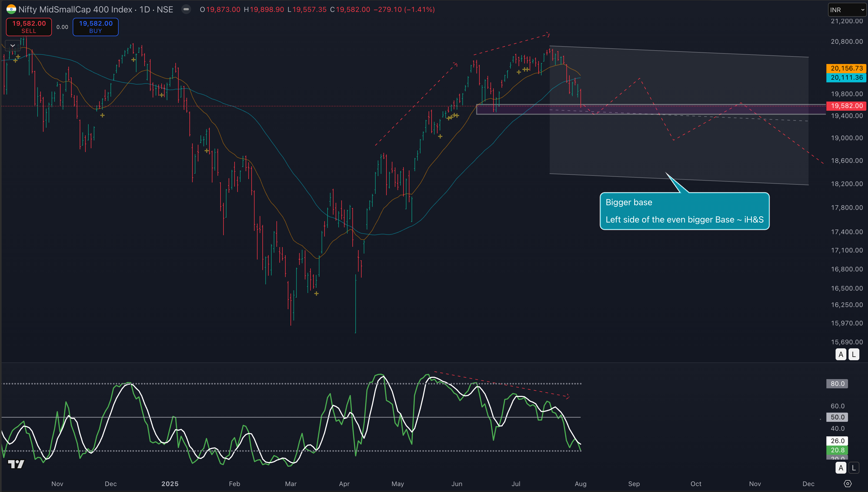Viewport: 868px width, 492px height.
Task: Open chart settings hexagon gear icon
Action: pos(847,484)
